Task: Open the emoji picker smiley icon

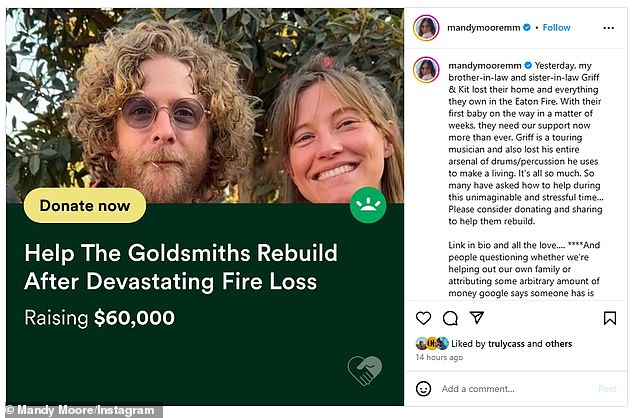Action: coord(423,389)
